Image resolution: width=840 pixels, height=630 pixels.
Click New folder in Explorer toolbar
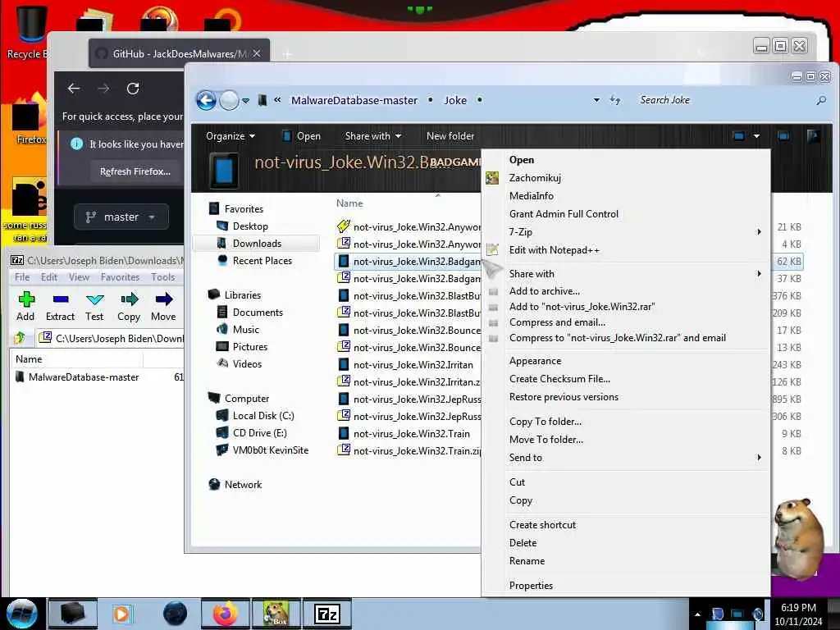(x=450, y=136)
